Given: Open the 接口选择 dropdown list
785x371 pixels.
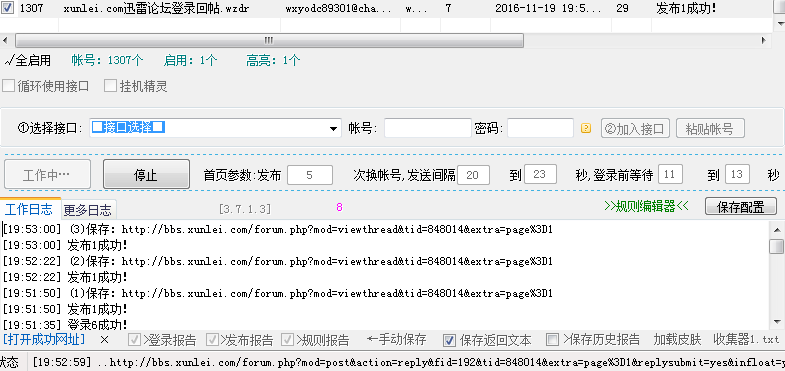Looking at the screenshot, I should coord(333,129).
